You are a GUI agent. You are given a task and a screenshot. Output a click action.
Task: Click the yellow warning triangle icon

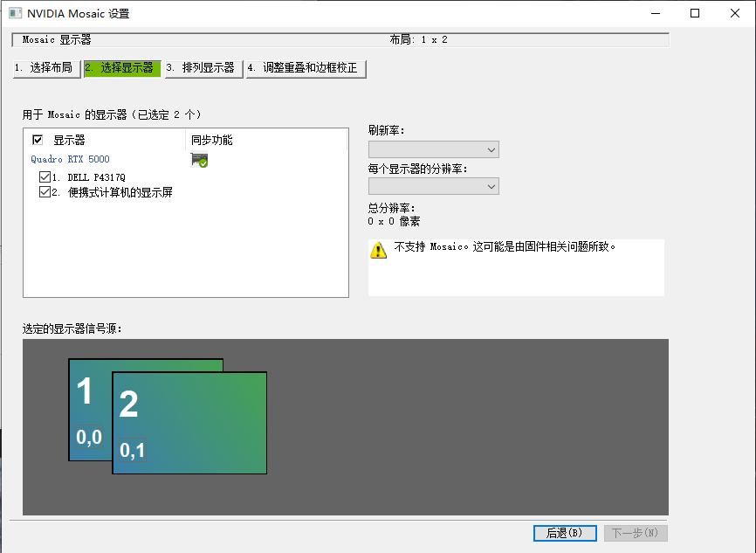tap(379, 250)
